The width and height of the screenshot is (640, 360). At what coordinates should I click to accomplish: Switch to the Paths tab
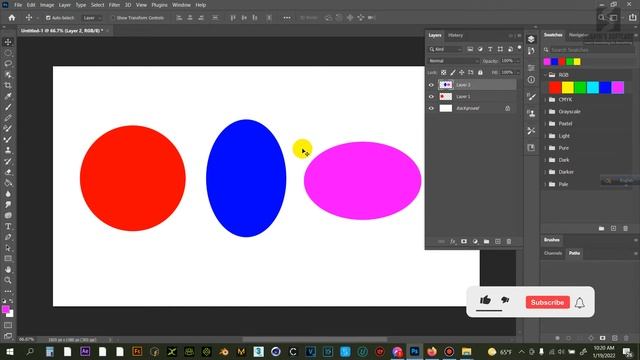coord(574,253)
